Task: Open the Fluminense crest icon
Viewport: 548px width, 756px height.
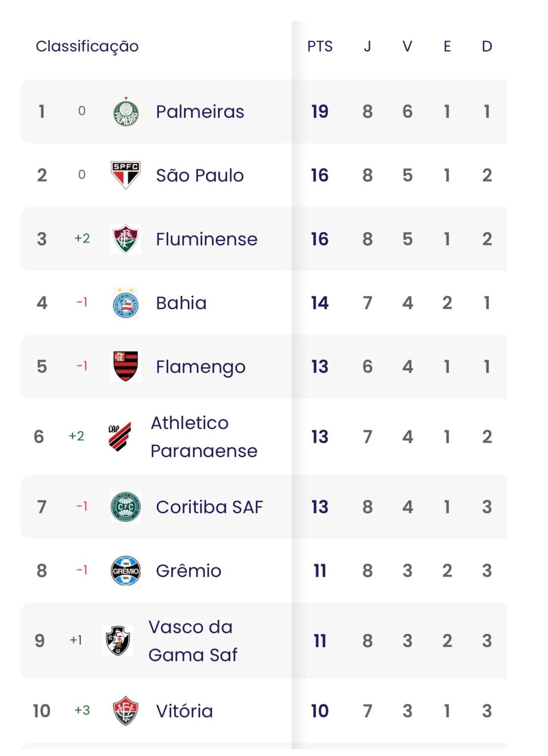Action: (x=125, y=239)
